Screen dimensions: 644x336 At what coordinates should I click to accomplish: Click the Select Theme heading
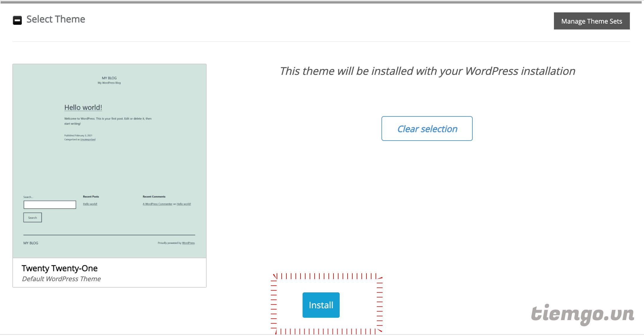[x=56, y=19]
